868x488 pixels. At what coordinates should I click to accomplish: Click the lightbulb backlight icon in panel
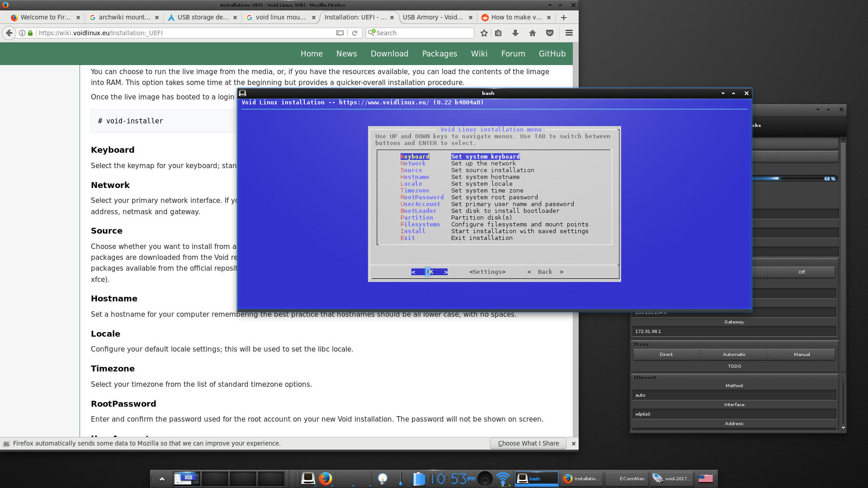click(x=382, y=479)
